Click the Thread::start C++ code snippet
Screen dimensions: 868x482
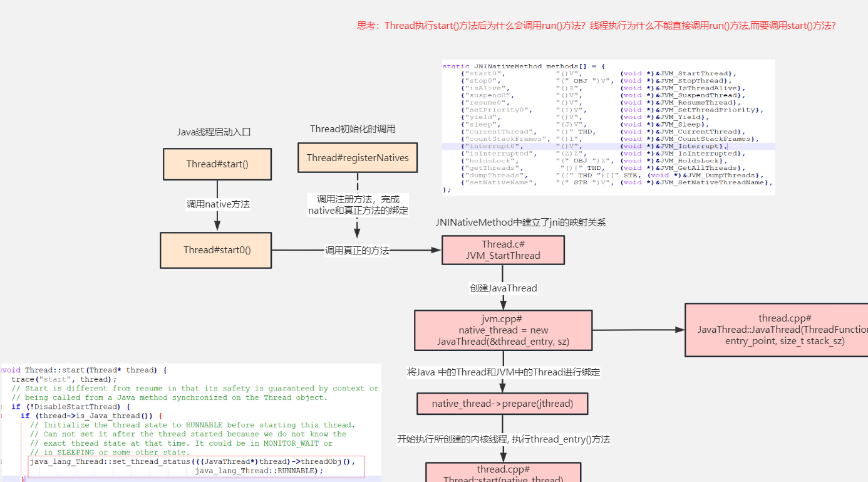click(x=188, y=420)
